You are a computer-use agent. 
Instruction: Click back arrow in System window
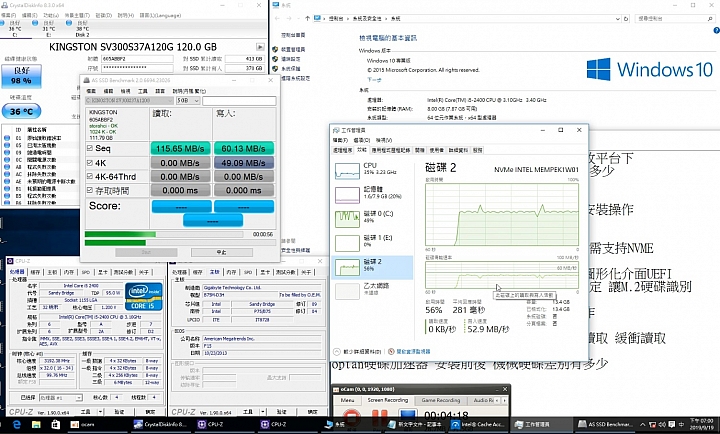[277, 18]
